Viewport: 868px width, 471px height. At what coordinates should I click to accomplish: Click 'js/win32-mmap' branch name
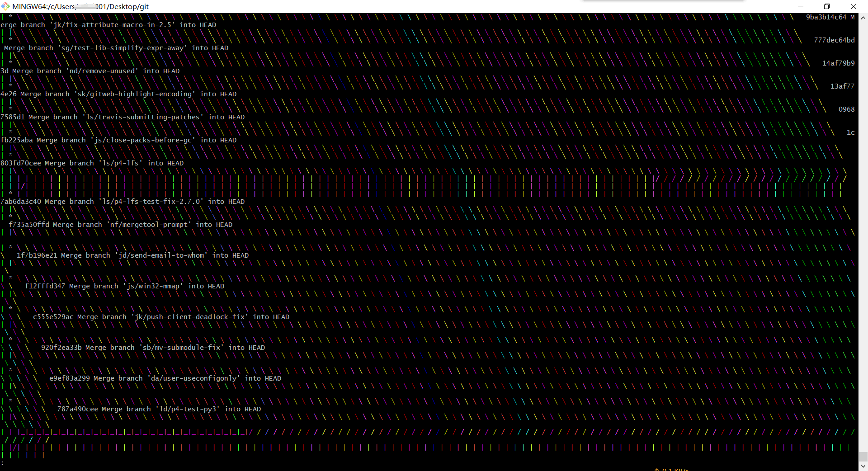click(153, 286)
